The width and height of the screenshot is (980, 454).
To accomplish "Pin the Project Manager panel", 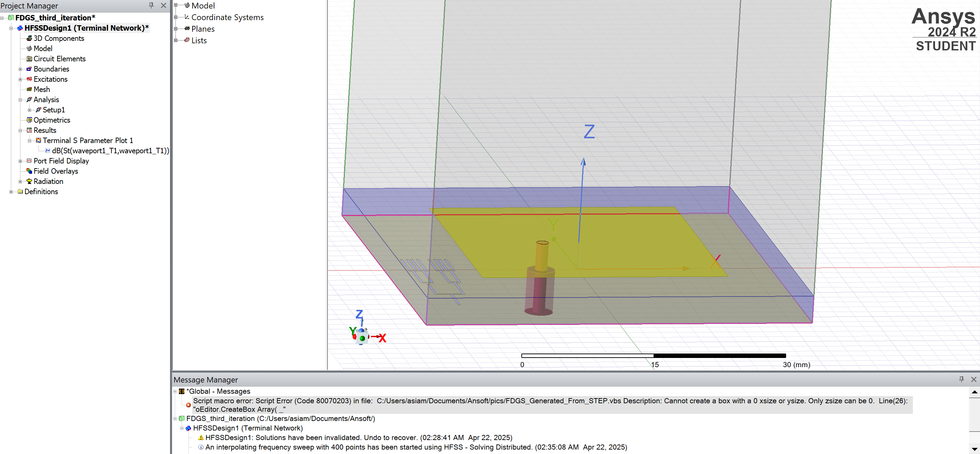I will (151, 5).
